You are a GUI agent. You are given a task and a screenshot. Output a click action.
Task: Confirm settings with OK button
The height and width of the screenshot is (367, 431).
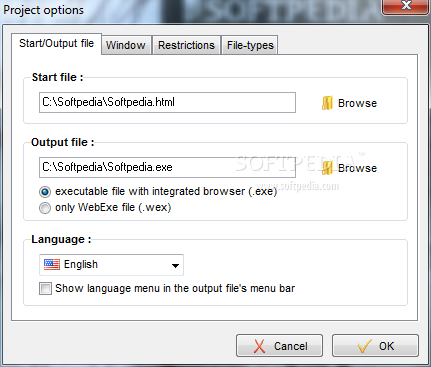coord(375,346)
